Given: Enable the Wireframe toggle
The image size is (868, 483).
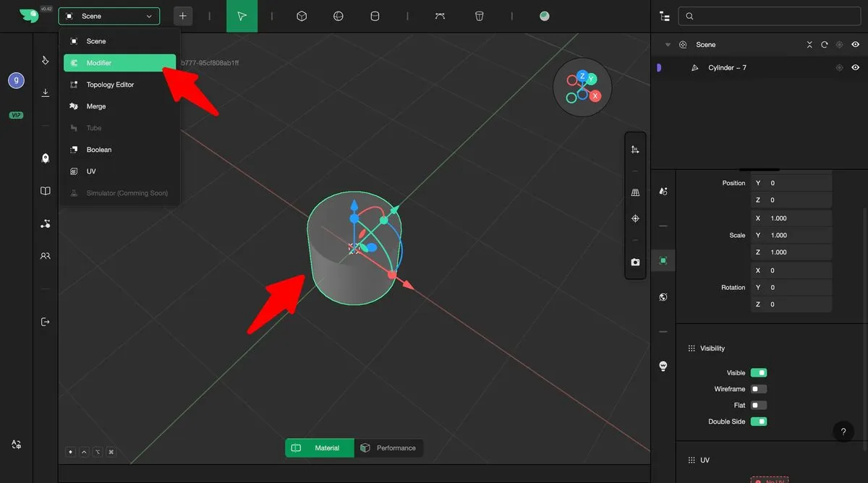Looking at the screenshot, I should point(758,389).
